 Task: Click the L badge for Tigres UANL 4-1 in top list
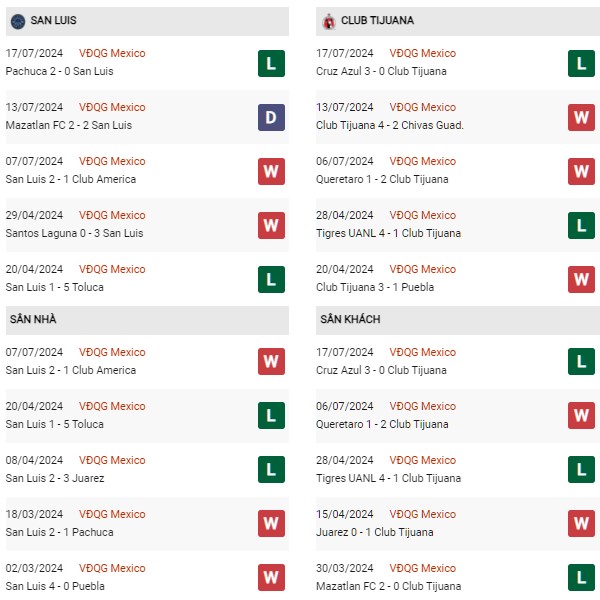click(x=581, y=225)
